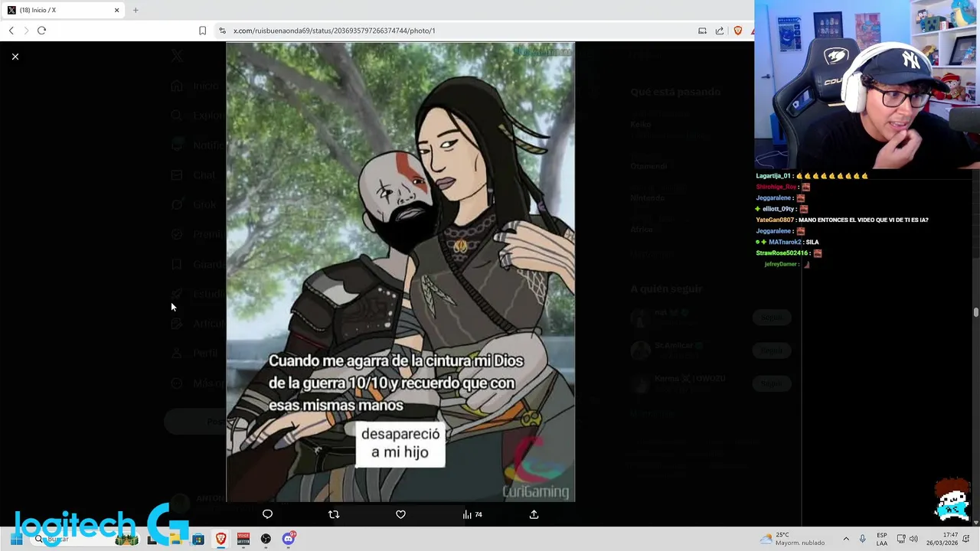This screenshot has height=551, width=980.
Task: Open OBS Studio from taskbar
Action: point(266,539)
